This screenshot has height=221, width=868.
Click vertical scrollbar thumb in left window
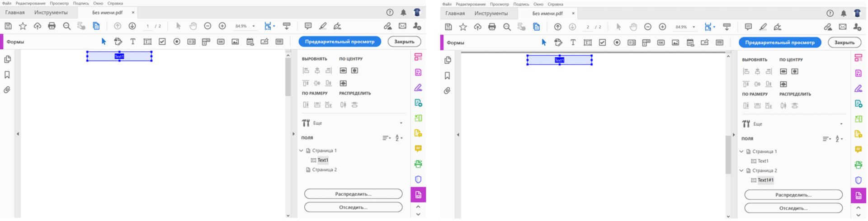click(288, 77)
